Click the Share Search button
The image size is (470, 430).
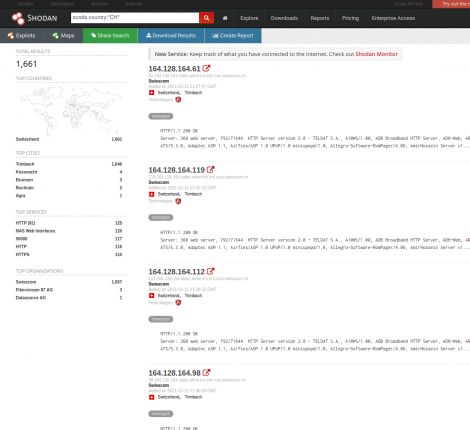(x=110, y=36)
